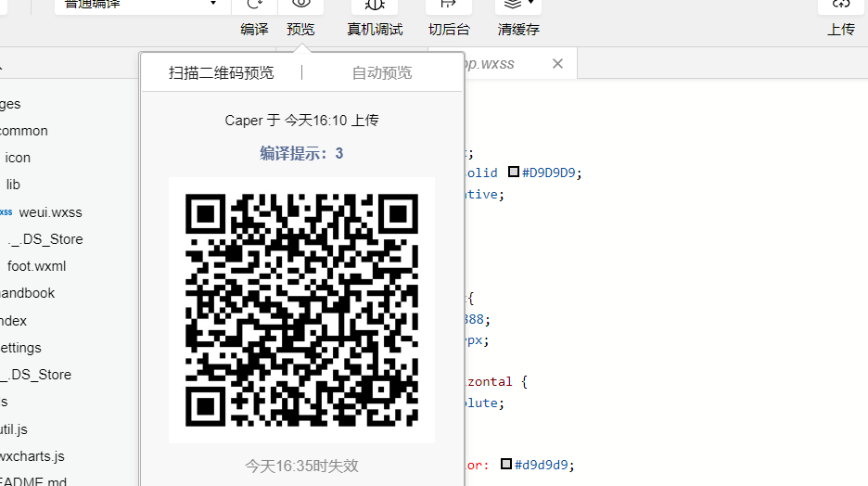Select the lib folder
The width and height of the screenshot is (868, 486).
13,185
